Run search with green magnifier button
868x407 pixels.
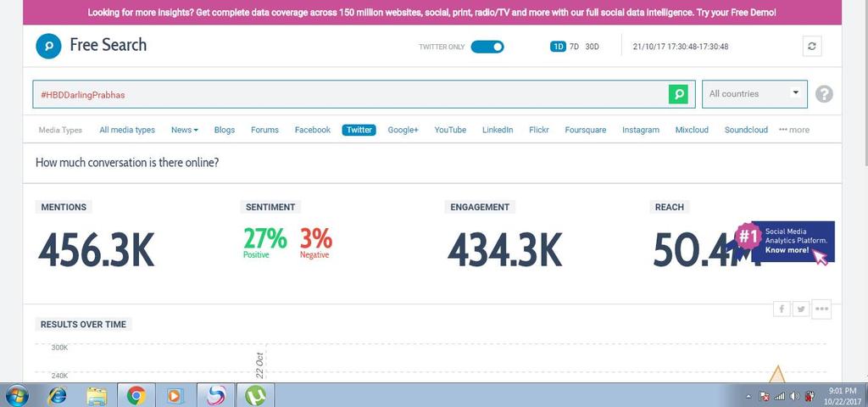[678, 94]
